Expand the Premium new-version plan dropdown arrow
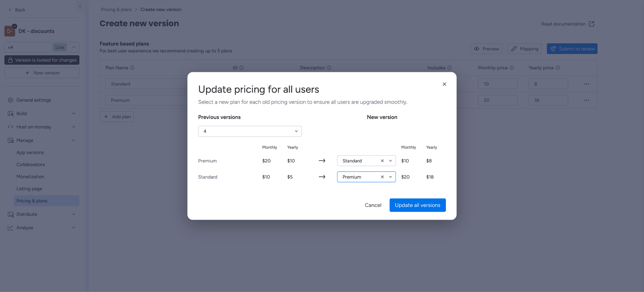 [x=391, y=177]
